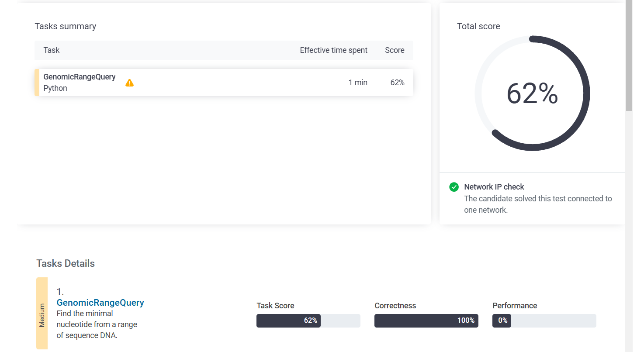The width and height of the screenshot is (644, 352).
Task: Click the Performance 0% progress bar
Action: click(x=544, y=321)
